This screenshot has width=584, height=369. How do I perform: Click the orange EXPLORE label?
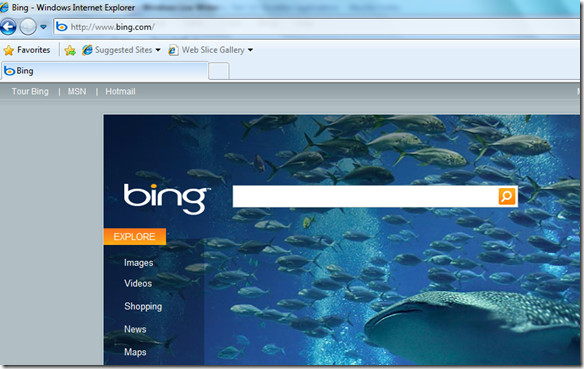click(134, 237)
